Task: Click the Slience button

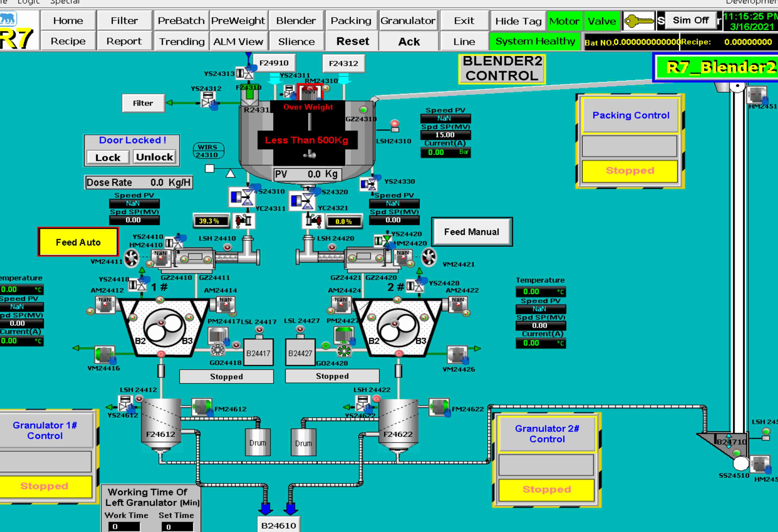Action: (x=296, y=41)
